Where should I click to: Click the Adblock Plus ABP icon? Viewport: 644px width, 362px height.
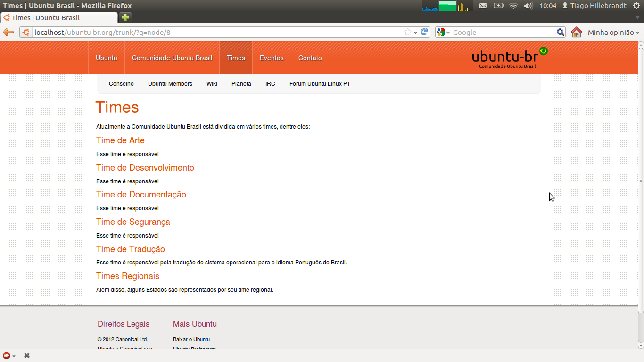pyautogui.click(x=7, y=355)
